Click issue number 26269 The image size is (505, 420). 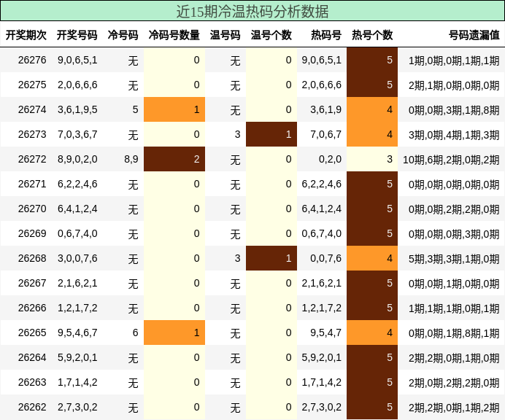(x=32, y=233)
